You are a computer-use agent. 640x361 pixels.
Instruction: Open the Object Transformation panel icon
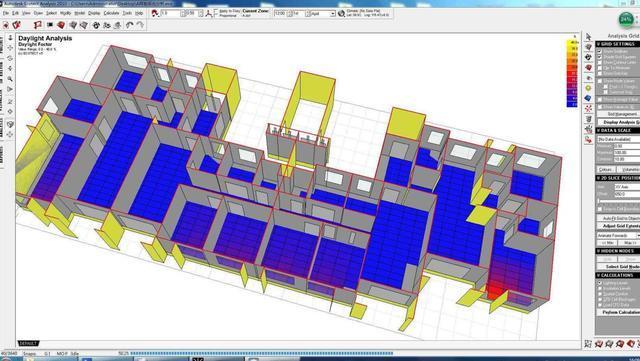(588, 129)
